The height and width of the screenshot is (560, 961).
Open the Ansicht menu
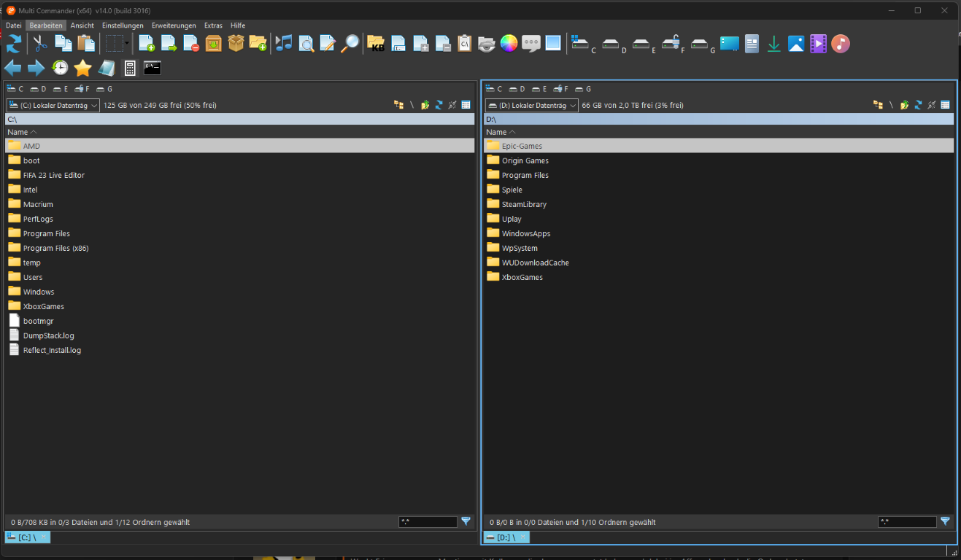coord(82,26)
